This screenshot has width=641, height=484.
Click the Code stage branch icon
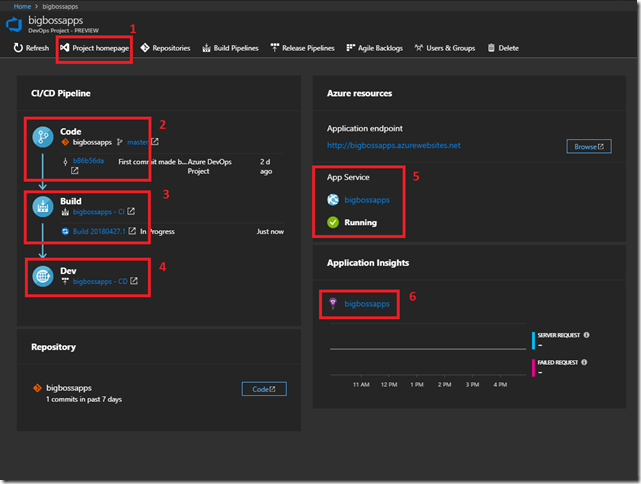43,137
